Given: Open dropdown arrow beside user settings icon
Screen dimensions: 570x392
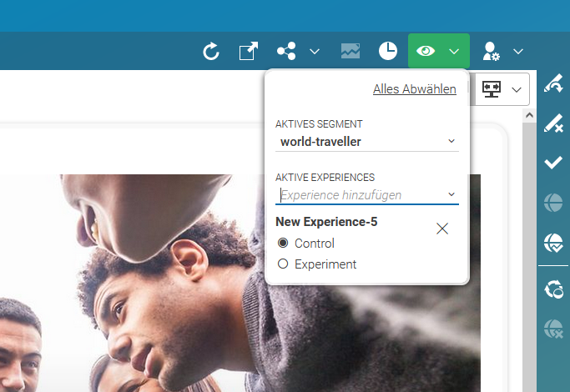Looking at the screenshot, I should click(x=518, y=52).
